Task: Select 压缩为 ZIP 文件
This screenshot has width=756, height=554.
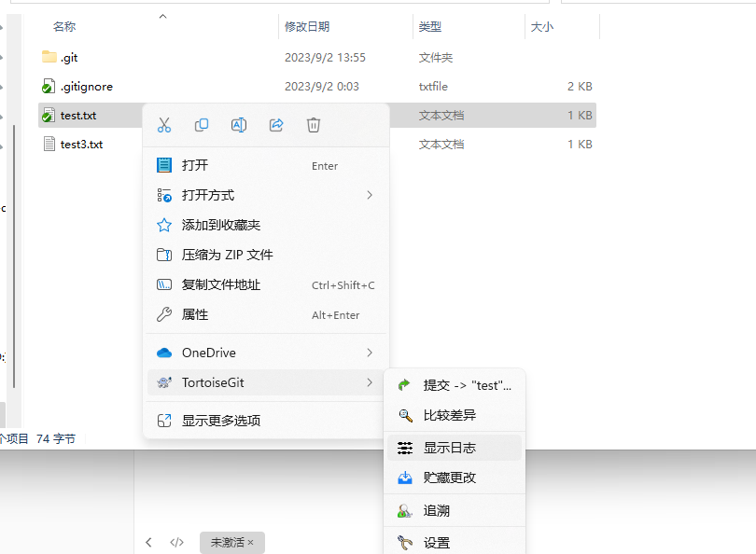Action: (266, 255)
